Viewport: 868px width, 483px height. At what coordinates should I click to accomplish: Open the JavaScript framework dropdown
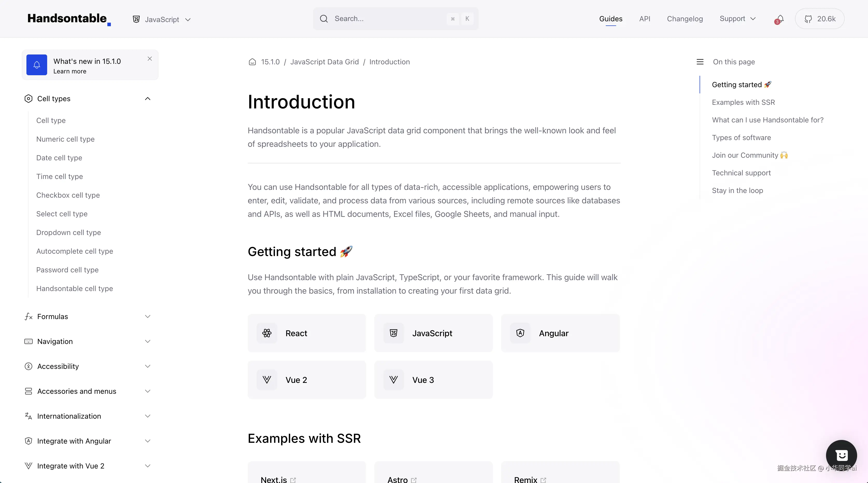[x=162, y=19]
